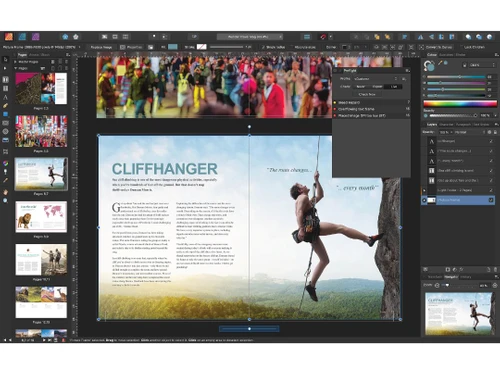Switch to the Navigator tab
500x375 pixels.
(451, 277)
